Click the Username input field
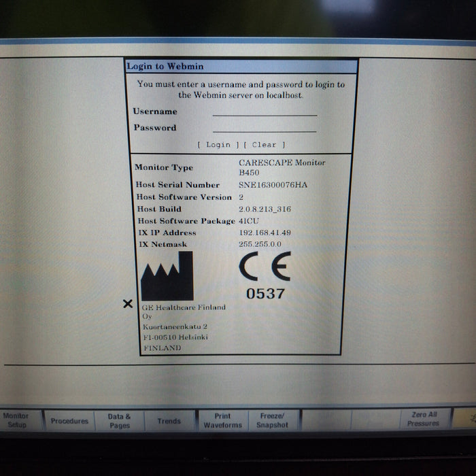476x476 pixels. point(265,111)
